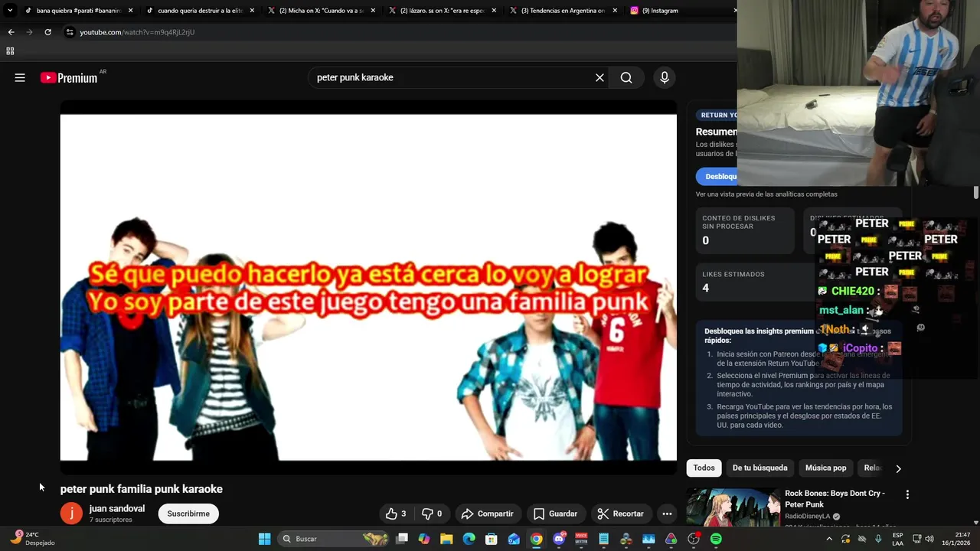
Task: Show hidden system tray icons chevron
Action: coord(828,539)
